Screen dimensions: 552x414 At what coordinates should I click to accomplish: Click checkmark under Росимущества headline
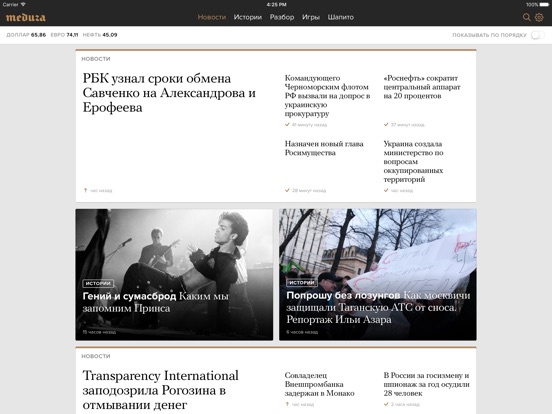click(287, 190)
